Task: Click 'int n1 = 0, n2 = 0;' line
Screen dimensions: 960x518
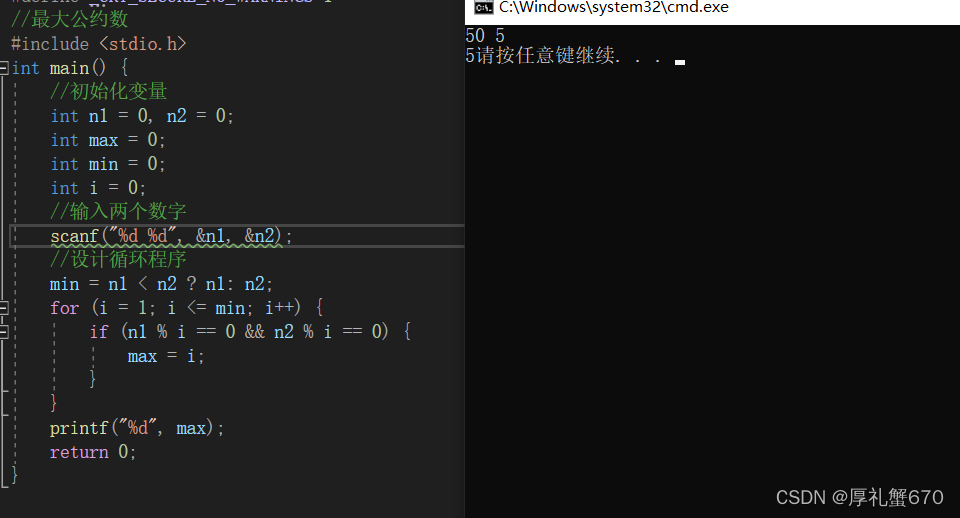Action: point(141,116)
